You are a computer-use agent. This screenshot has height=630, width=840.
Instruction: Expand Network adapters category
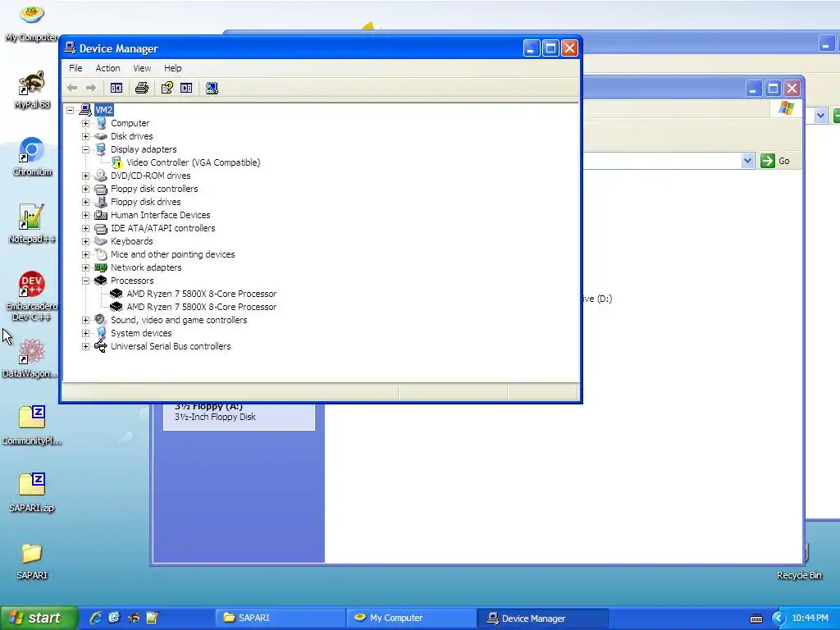point(85,267)
